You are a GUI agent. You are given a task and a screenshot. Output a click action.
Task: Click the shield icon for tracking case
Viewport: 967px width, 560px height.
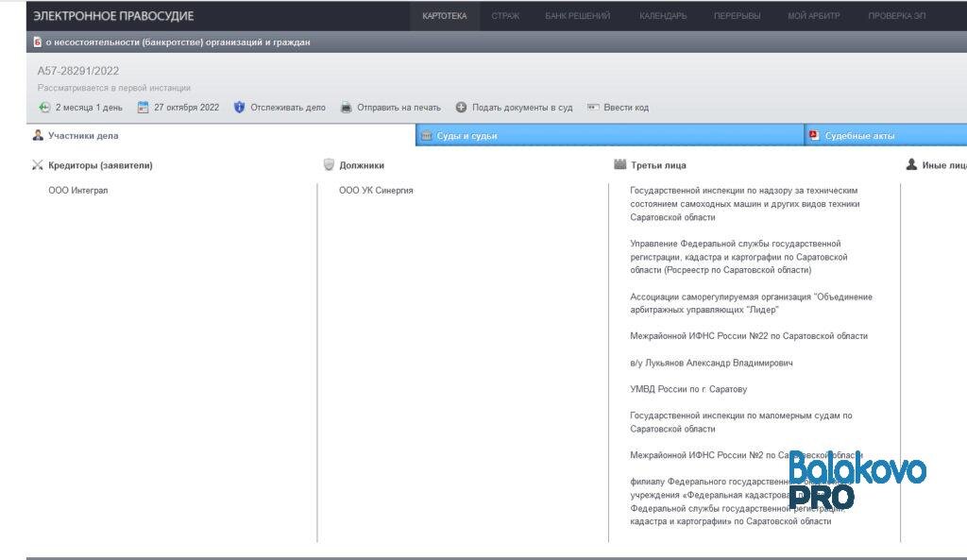tap(239, 108)
